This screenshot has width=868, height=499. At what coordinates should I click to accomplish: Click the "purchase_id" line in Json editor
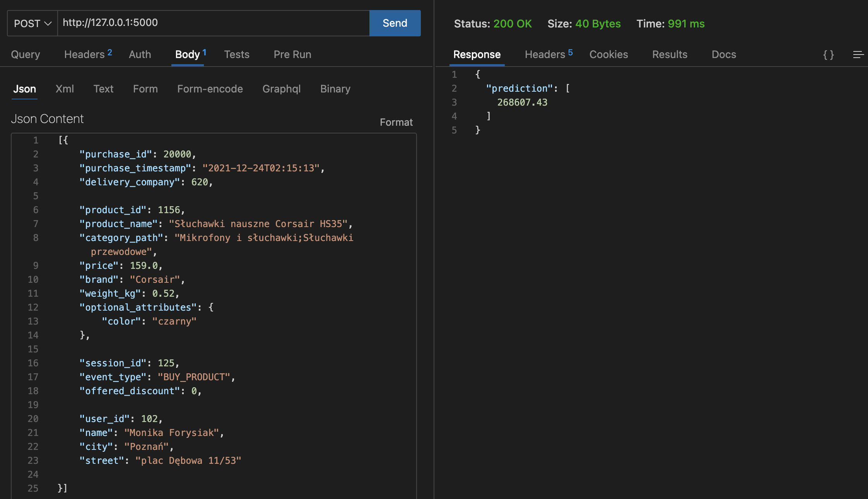(x=138, y=154)
